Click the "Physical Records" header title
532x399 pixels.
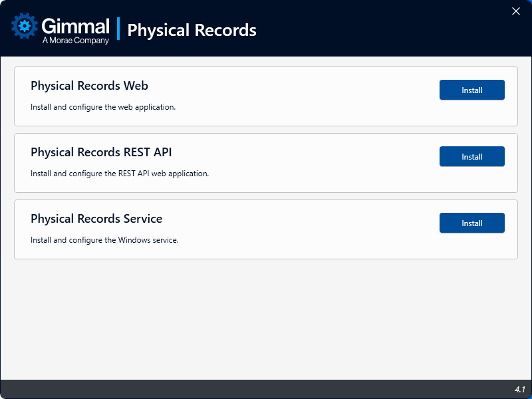pyautogui.click(x=192, y=30)
